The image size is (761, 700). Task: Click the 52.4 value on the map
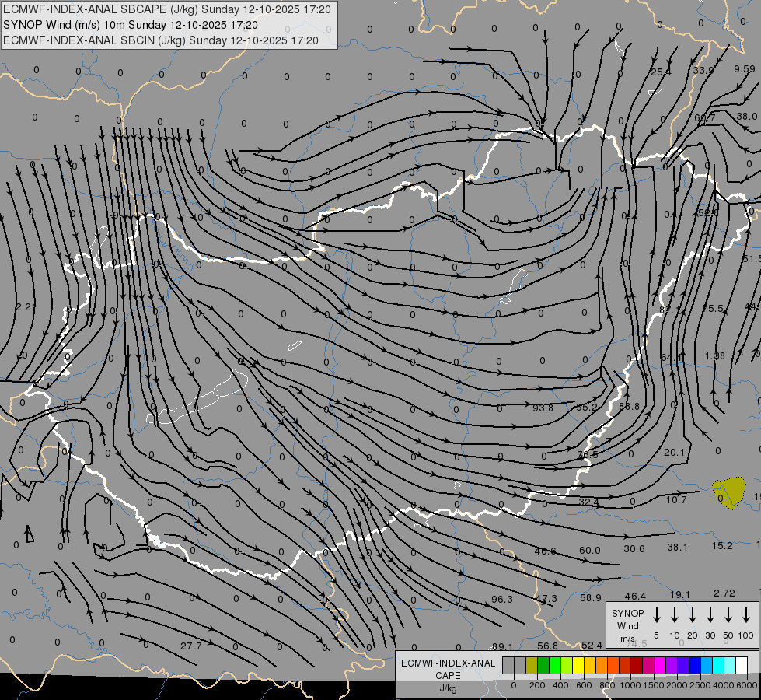point(592,645)
